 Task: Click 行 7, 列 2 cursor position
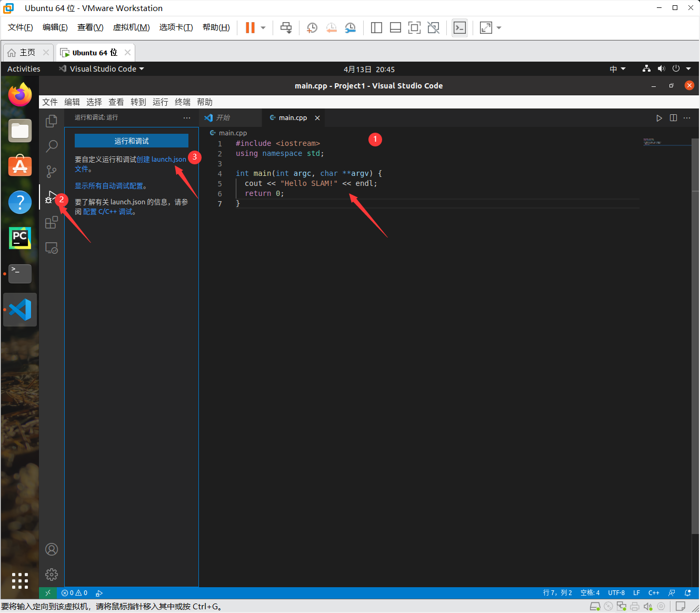[557, 593]
